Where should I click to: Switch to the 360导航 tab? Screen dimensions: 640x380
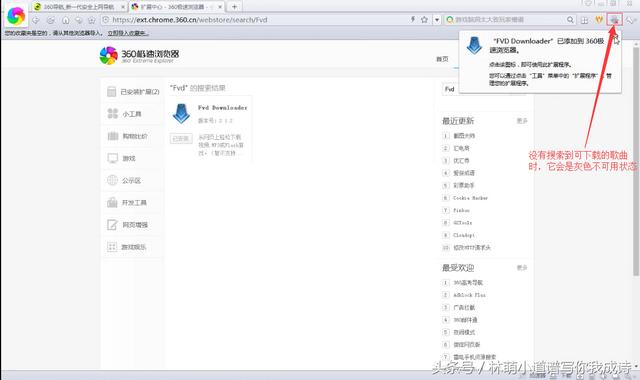click(78, 7)
